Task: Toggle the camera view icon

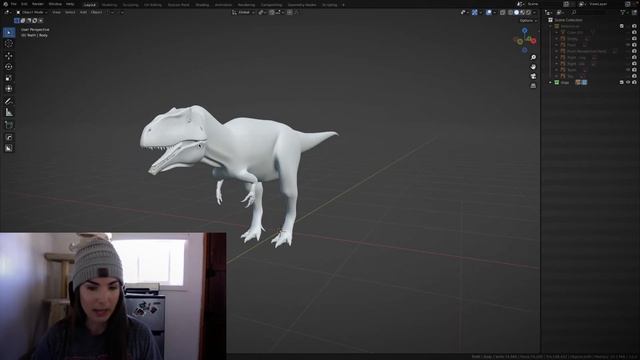Action: [533, 76]
